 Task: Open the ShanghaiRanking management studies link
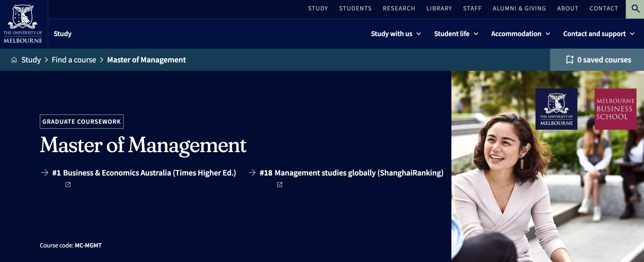[351, 173]
